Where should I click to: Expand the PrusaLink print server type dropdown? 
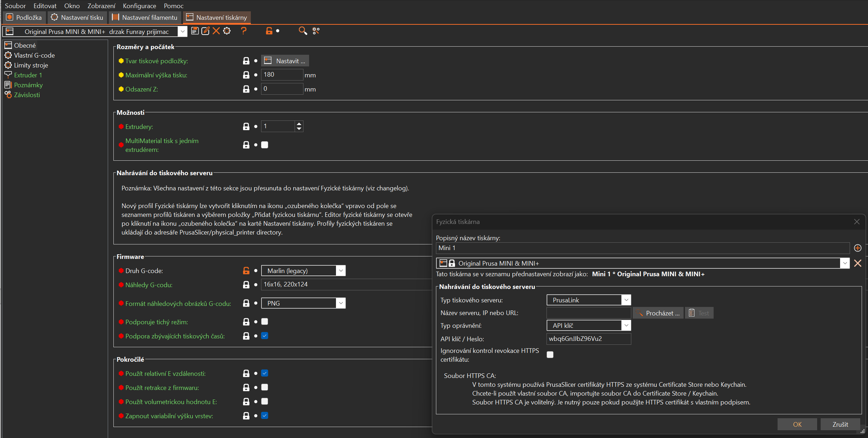click(x=626, y=300)
